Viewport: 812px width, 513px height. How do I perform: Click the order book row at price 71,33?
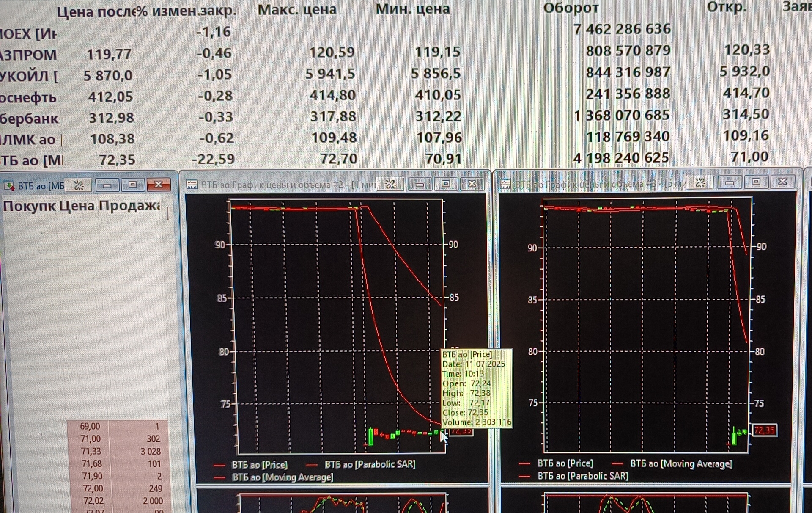pyautogui.click(x=91, y=451)
